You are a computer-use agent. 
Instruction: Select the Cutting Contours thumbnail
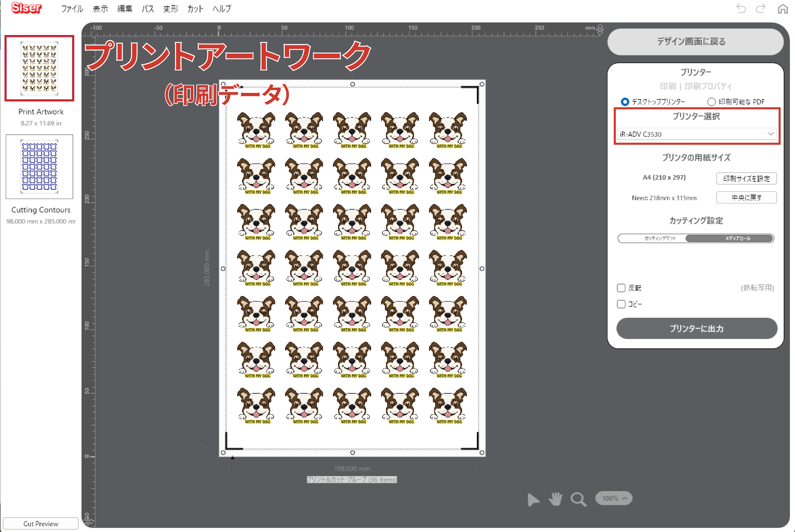click(39, 166)
